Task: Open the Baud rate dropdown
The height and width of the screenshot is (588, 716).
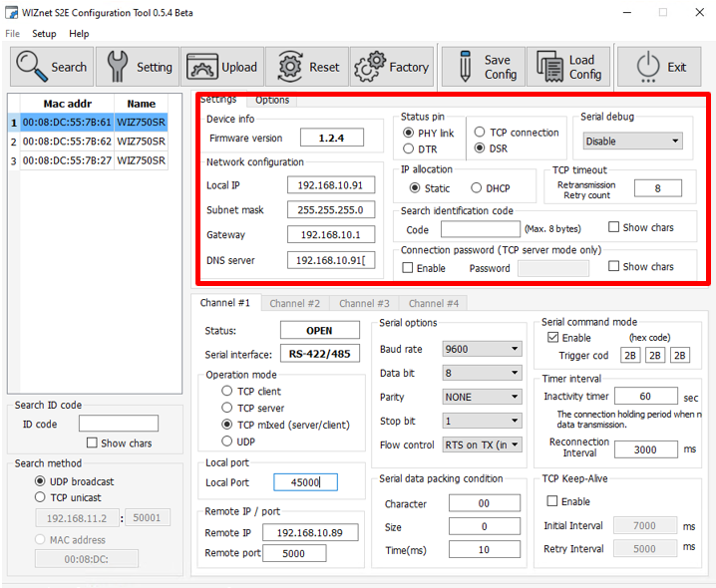Action: point(482,349)
